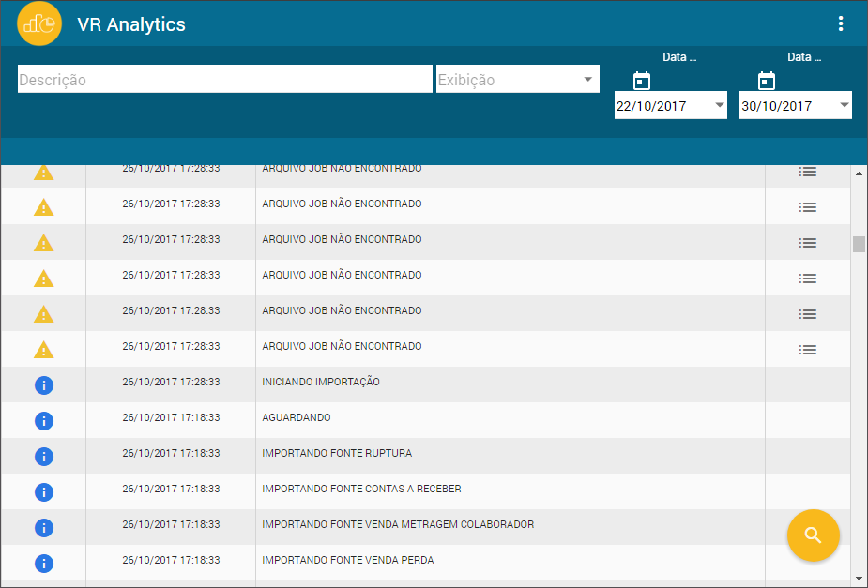
Task: Click the calendar icon above 22/10/2017
Action: [x=642, y=81]
